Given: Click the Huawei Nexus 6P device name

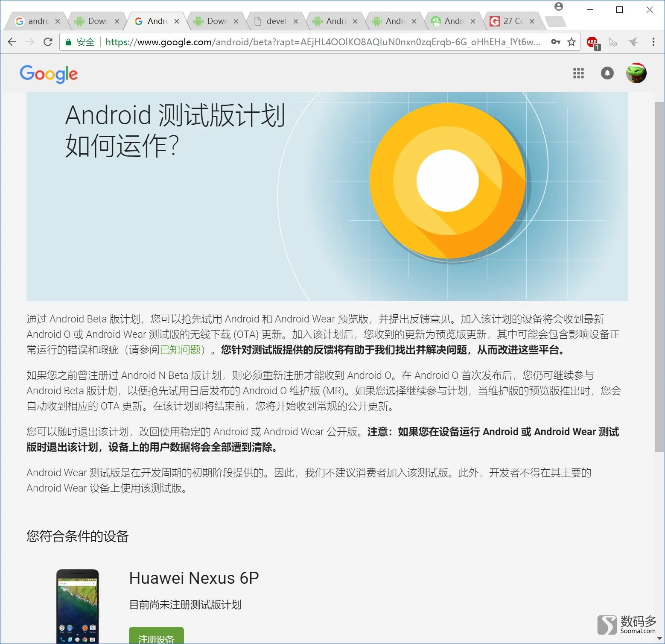Looking at the screenshot, I should click(194, 578).
